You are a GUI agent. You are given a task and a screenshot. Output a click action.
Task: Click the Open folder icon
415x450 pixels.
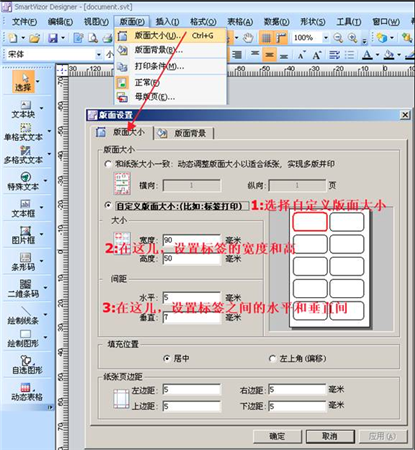pyautogui.click(x=34, y=38)
